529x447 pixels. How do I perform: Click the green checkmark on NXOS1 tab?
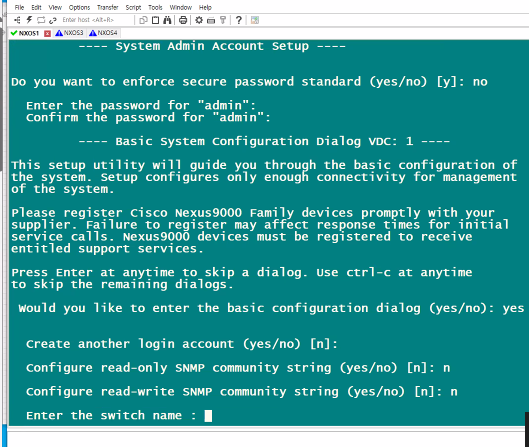(x=14, y=33)
